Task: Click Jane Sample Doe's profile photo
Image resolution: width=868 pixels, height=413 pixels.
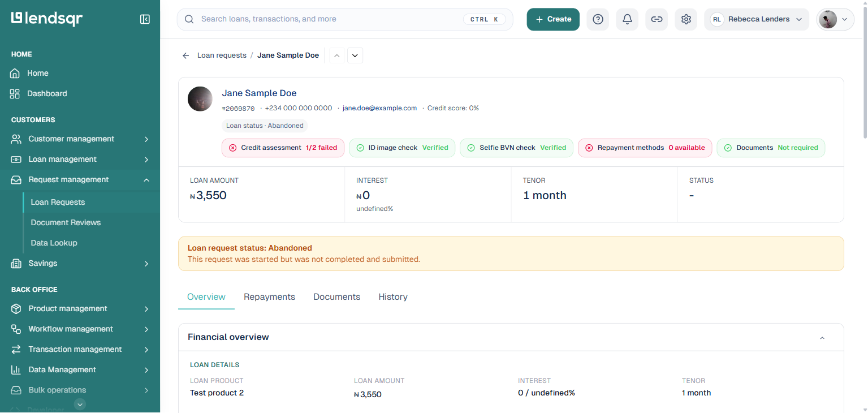Action: point(200,99)
